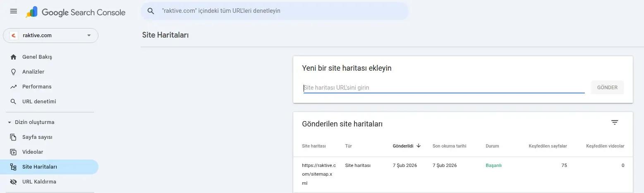Screen dimensions: 644x193
Task: Click the Gönderilen site haritaları heading
Action: (342, 124)
